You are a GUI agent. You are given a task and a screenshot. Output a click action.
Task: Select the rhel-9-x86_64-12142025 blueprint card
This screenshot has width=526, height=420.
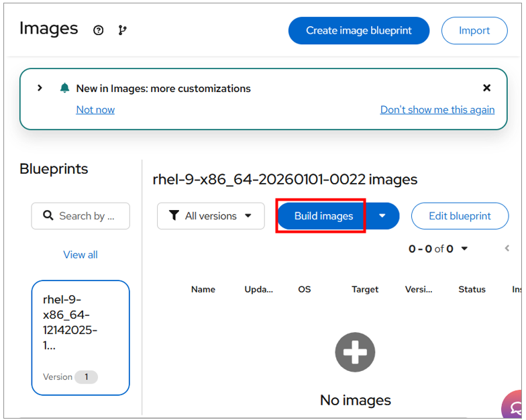coord(81,337)
